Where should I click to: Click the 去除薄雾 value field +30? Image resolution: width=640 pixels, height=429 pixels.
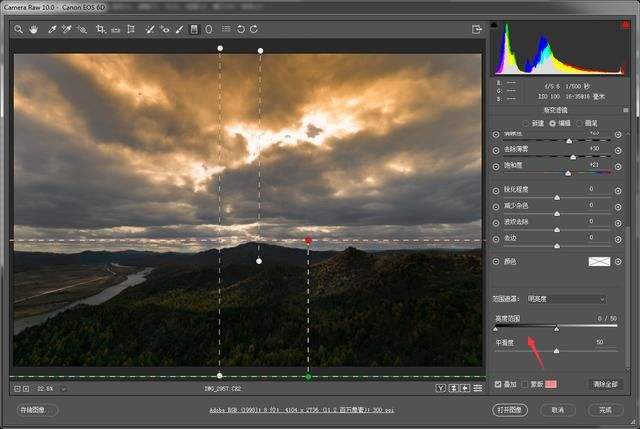pos(594,149)
